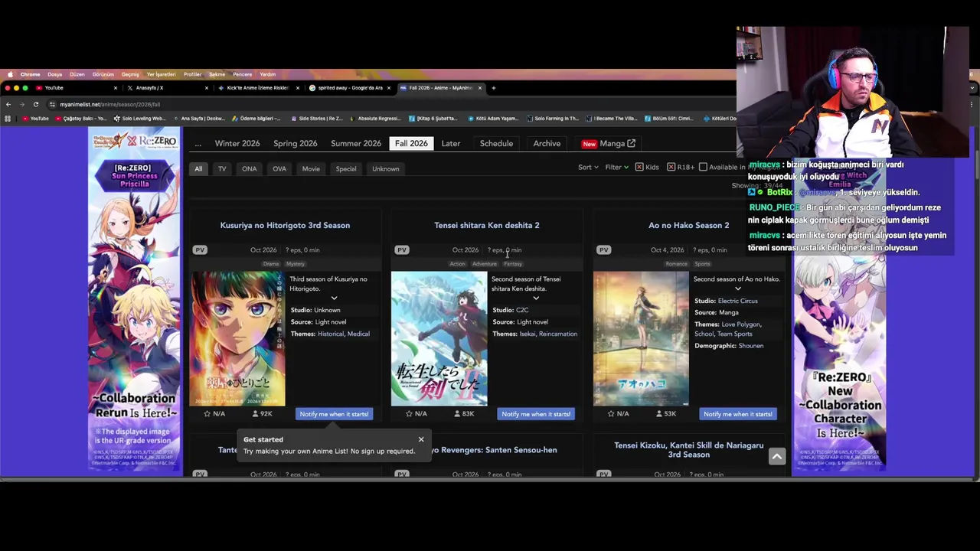
Task: Close the YouTube browser tab
Action: tap(116, 88)
